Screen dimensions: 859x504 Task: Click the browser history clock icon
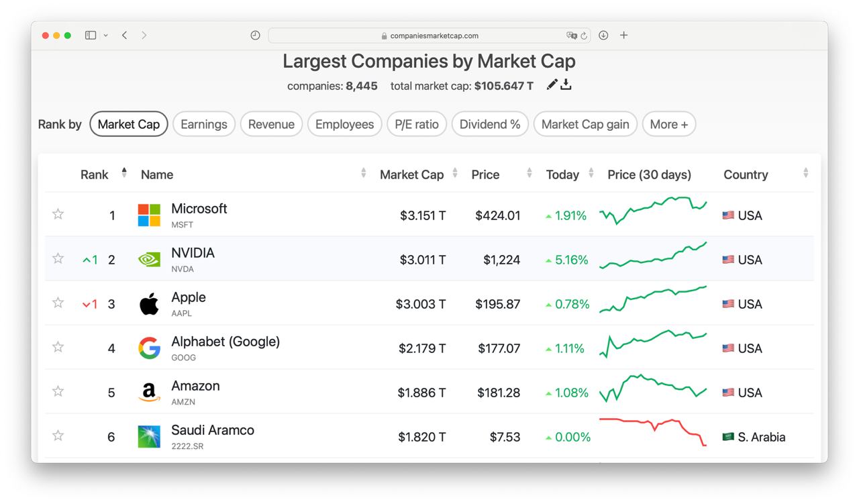pyautogui.click(x=255, y=36)
